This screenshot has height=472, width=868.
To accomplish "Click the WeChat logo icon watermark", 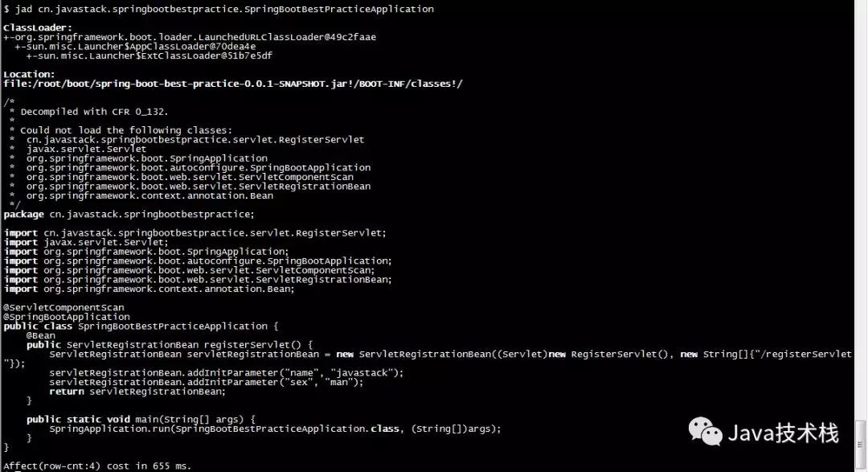I will (705, 432).
